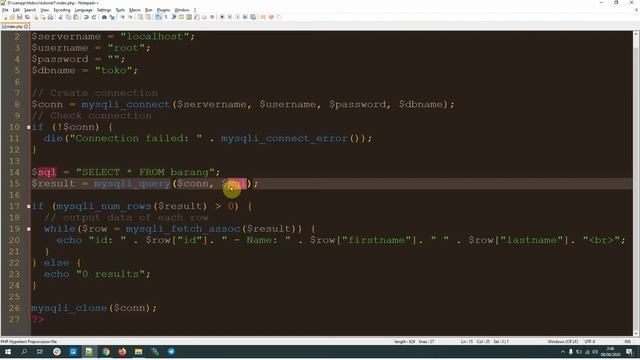
Task: Open the Windows Start menu
Action: point(8,352)
